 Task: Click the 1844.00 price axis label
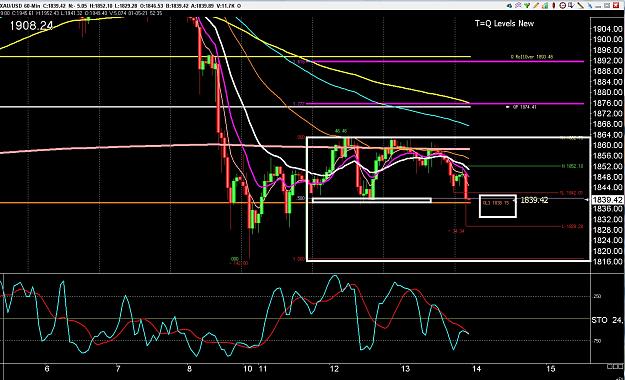pos(608,187)
